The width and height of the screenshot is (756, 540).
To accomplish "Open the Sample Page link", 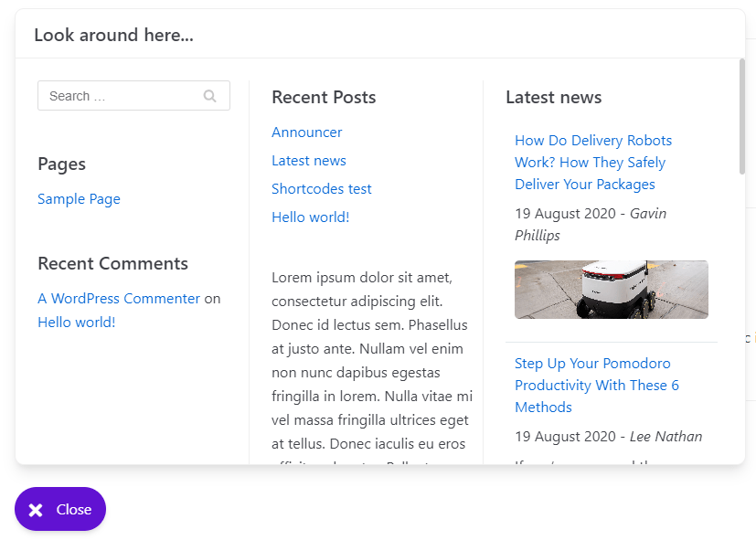I will pos(79,199).
